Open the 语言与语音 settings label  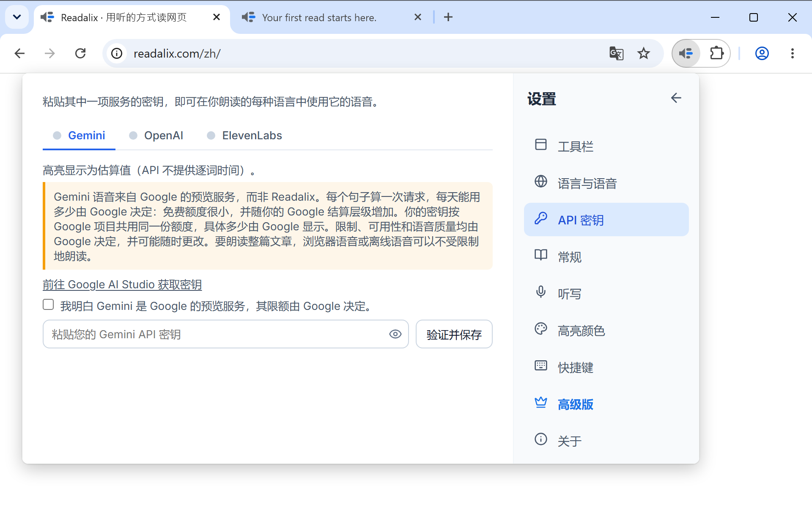pos(587,183)
